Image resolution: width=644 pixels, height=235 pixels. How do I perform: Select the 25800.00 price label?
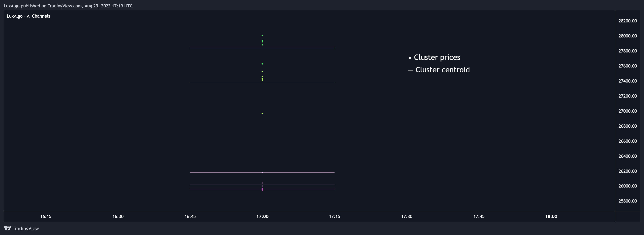627,201
